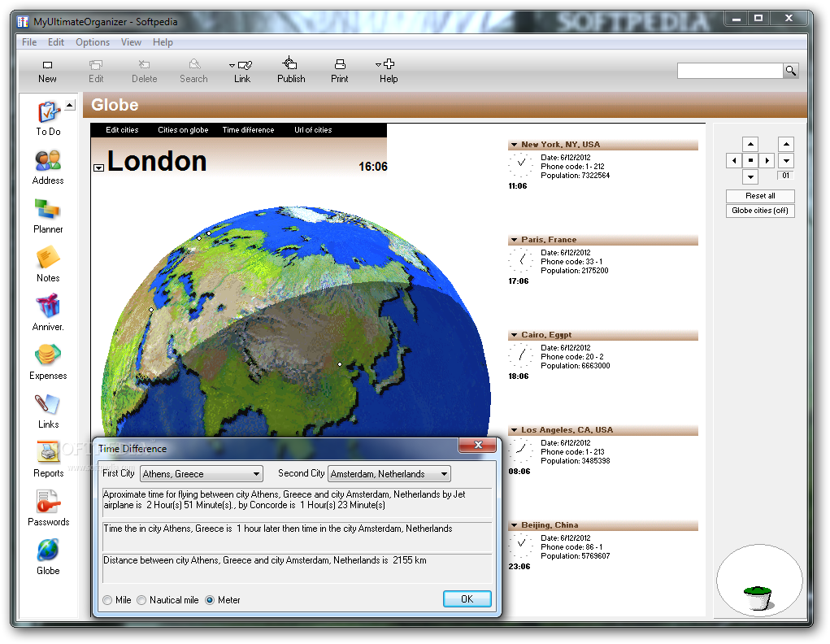Rotate globe up with arrow button
The image size is (830, 644).
pyautogui.click(x=750, y=145)
